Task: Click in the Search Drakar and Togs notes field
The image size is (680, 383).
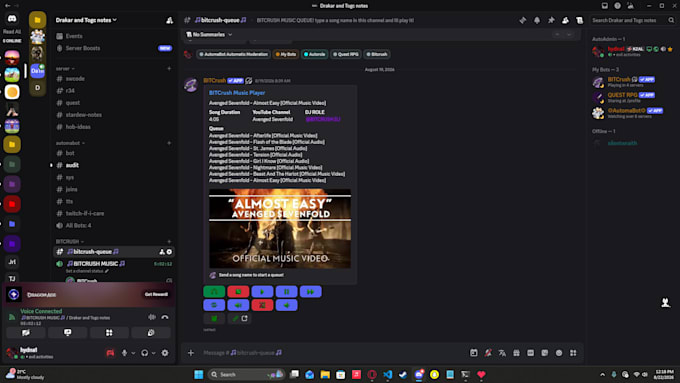Action: pyautogui.click(x=633, y=20)
